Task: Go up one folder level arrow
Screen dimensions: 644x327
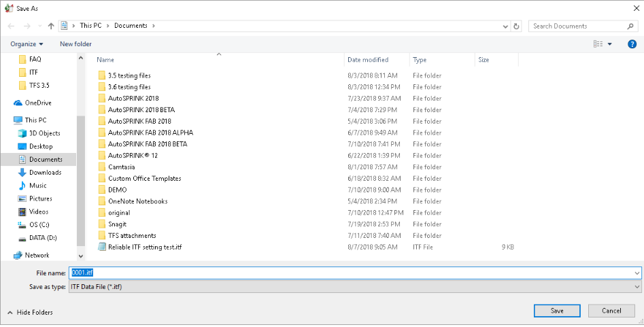Action: [51, 26]
